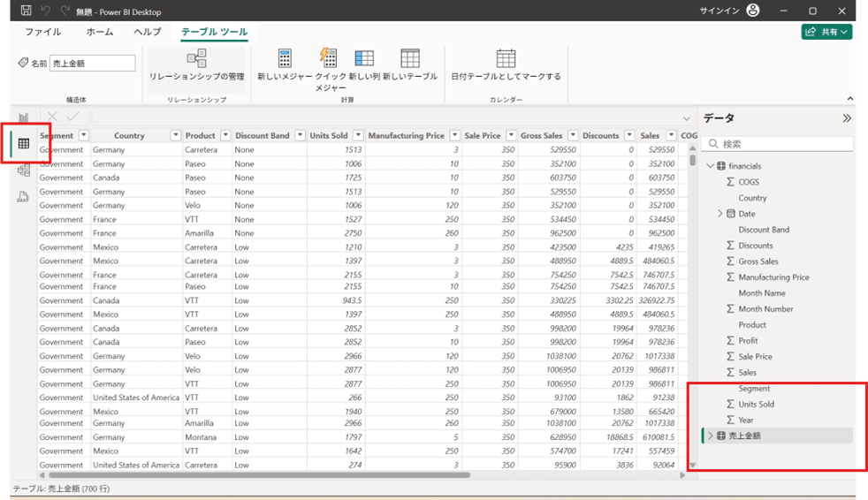Click 日付テーブルとしてマークする icon
The width and height of the screenshot is (868, 500).
tap(506, 58)
